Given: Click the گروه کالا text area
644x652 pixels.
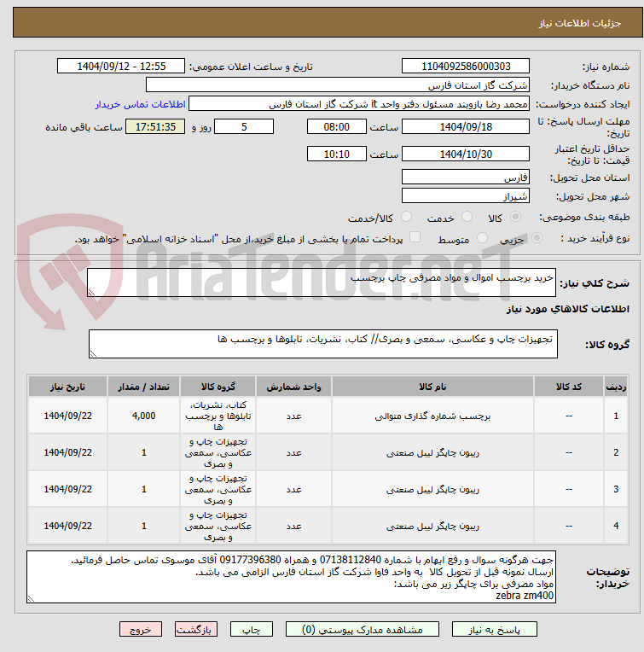Looking at the screenshot, I should click(322, 344).
